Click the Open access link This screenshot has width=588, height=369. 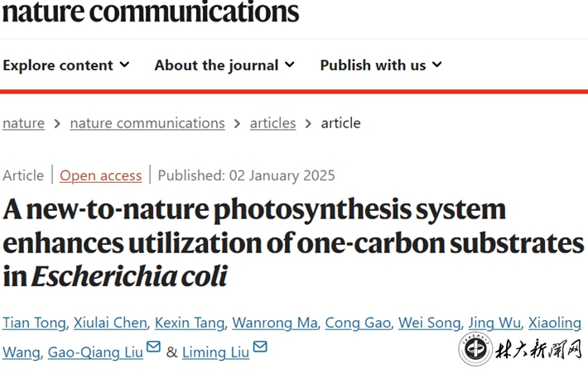(x=101, y=175)
